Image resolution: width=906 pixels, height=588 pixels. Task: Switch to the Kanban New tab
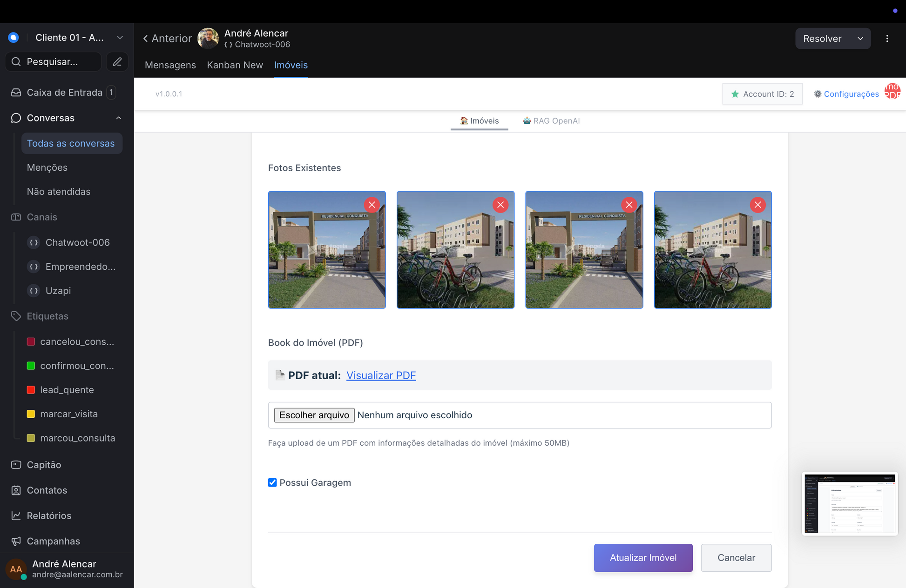point(235,65)
